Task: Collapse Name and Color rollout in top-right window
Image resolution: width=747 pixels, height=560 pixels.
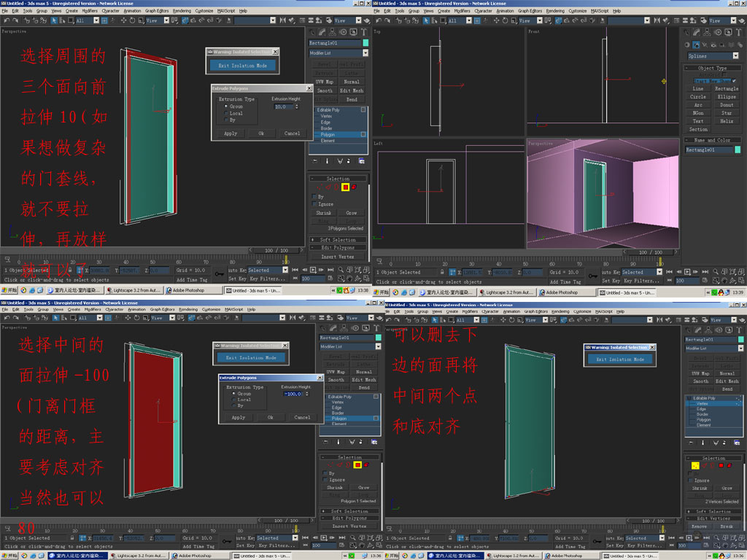Action: pos(712,140)
